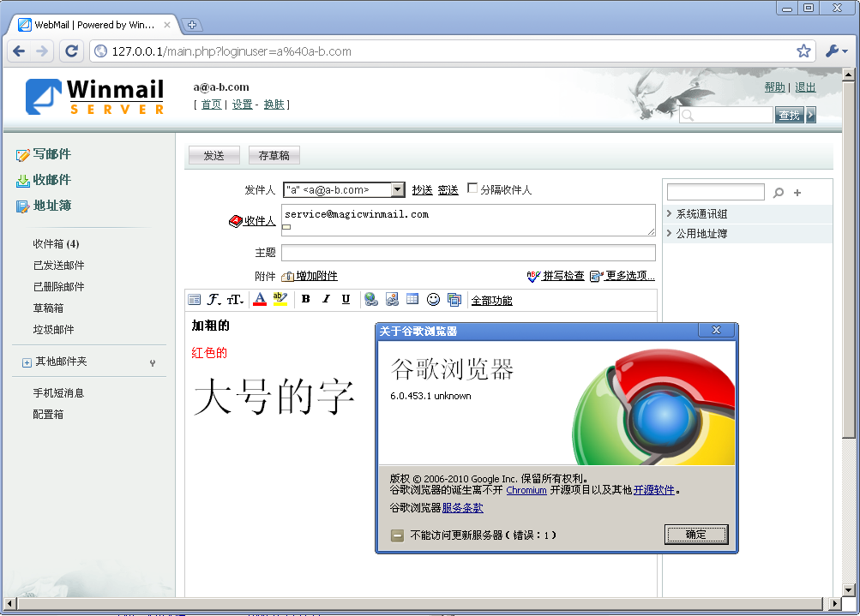Click the 抄送 CC link
This screenshot has width=860, height=616.
(x=423, y=190)
